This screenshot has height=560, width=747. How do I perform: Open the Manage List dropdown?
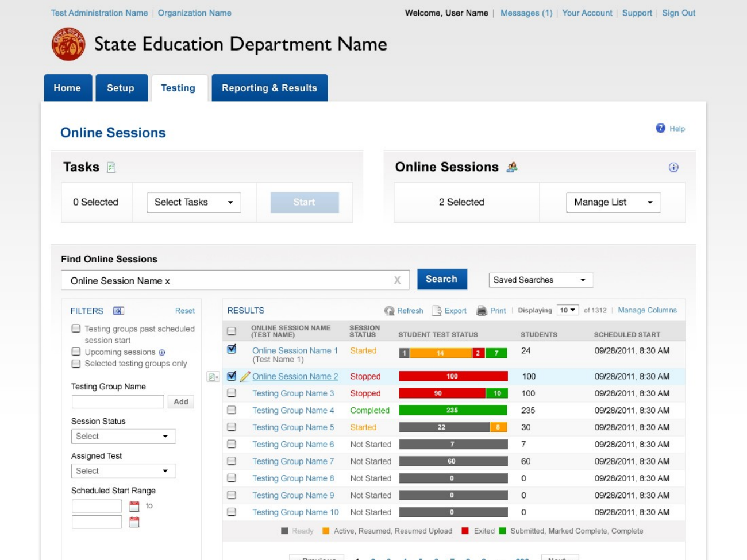[x=613, y=202]
